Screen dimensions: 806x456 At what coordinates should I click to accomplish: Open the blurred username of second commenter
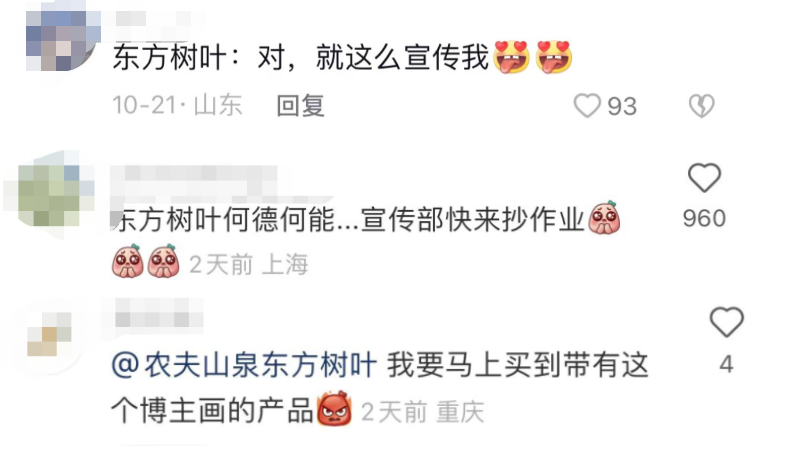(x=194, y=175)
